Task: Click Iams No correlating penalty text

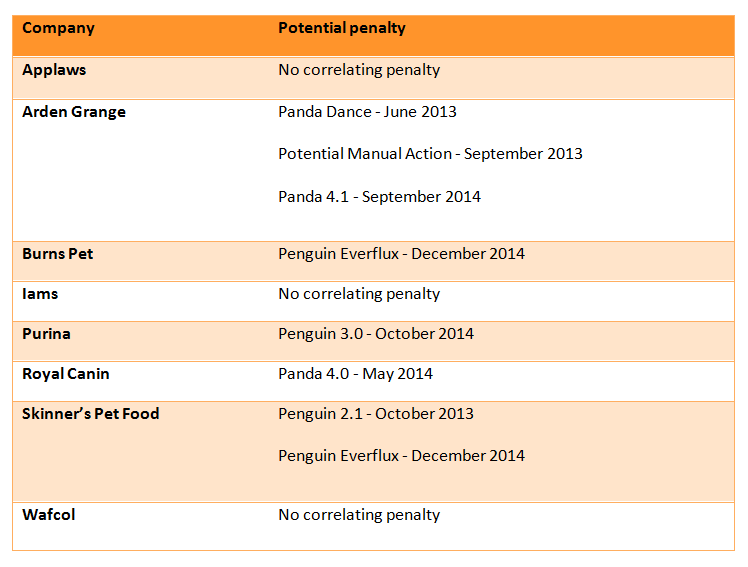Action: tap(359, 294)
